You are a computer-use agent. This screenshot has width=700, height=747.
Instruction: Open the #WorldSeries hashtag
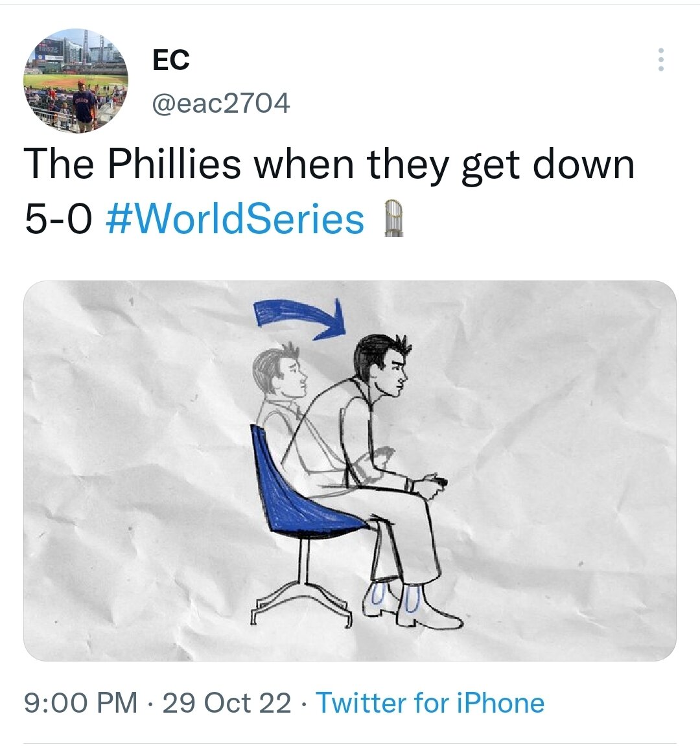(235, 220)
